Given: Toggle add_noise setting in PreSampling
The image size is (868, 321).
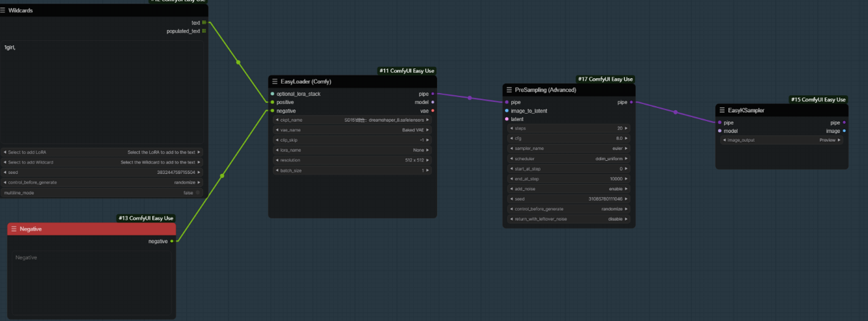Looking at the screenshot, I should (x=567, y=188).
